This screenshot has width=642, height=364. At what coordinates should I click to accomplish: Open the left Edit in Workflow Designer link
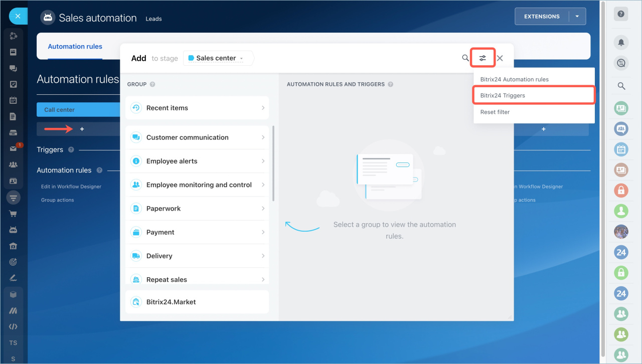coord(71,187)
